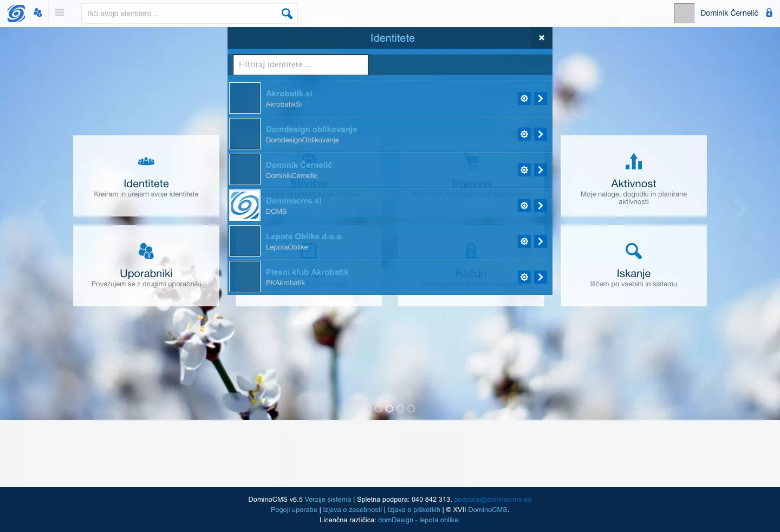The width and height of the screenshot is (780, 532).
Task: Expand Dominocms.si identity with arrow
Action: click(x=540, y=206)
